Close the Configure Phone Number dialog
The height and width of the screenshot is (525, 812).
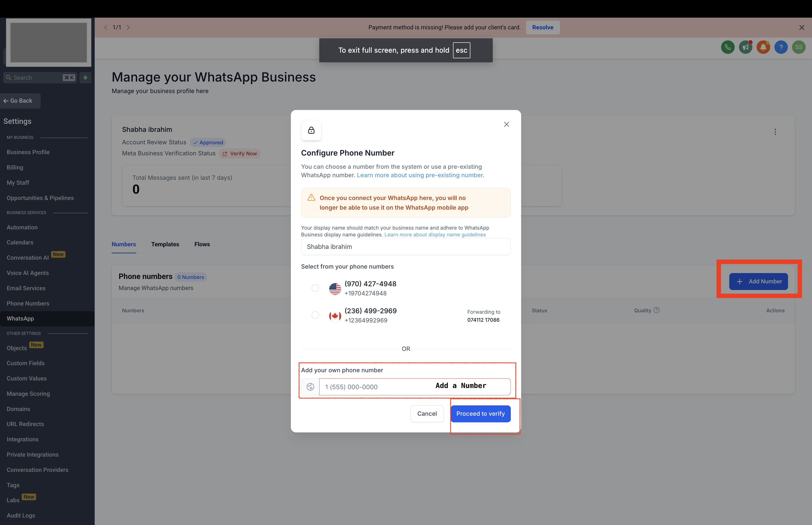pyautogui.click(x=506, y=124)
